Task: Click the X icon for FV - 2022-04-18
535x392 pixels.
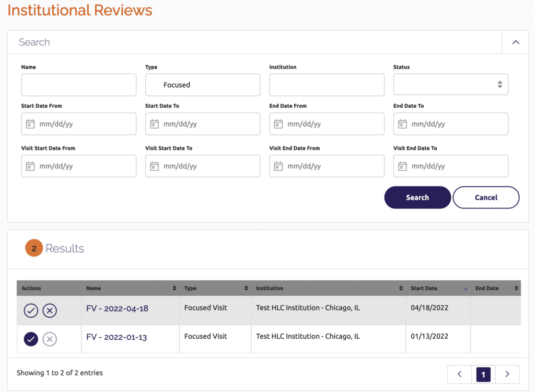Action: pos(50,311)
